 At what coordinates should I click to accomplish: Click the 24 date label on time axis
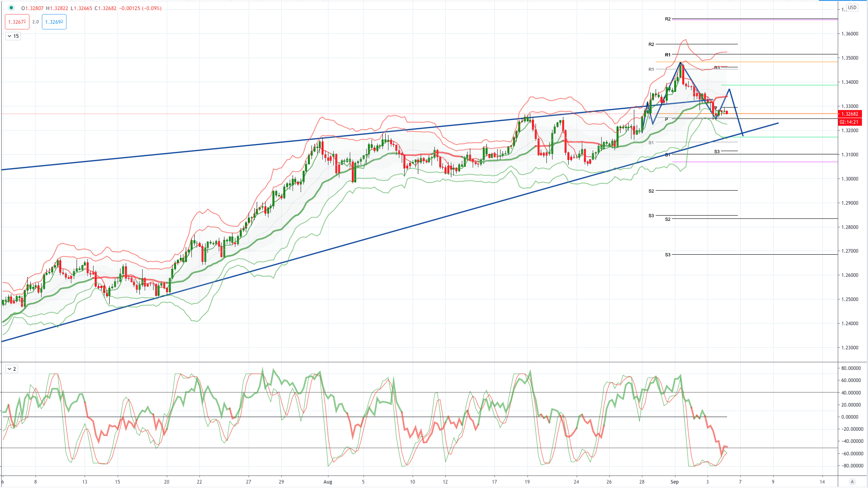tap(576, 482)
